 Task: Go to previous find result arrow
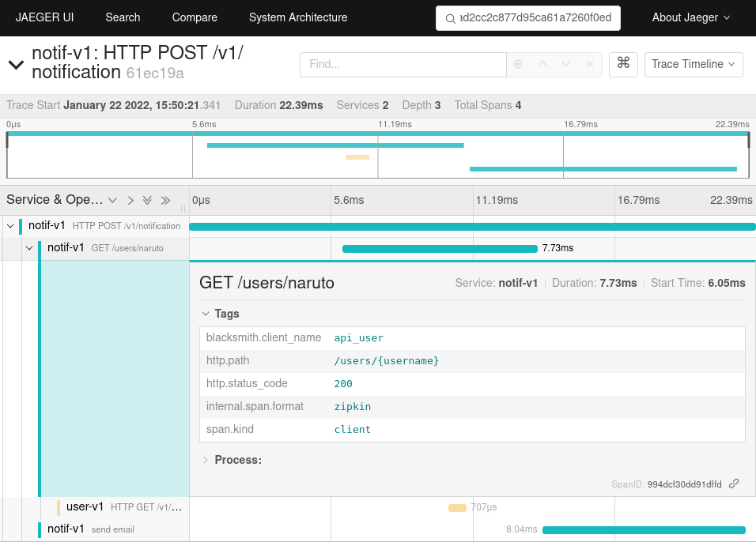click(x=542, y=64)
